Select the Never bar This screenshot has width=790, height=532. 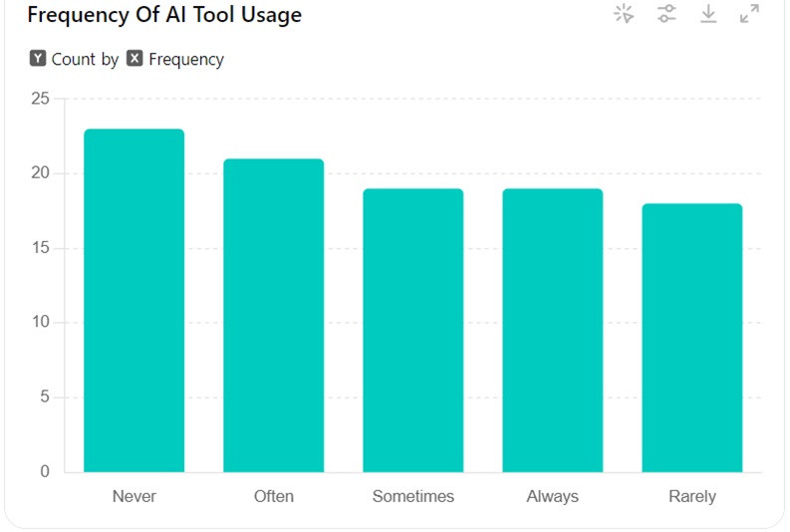click(x=134, y=300)
